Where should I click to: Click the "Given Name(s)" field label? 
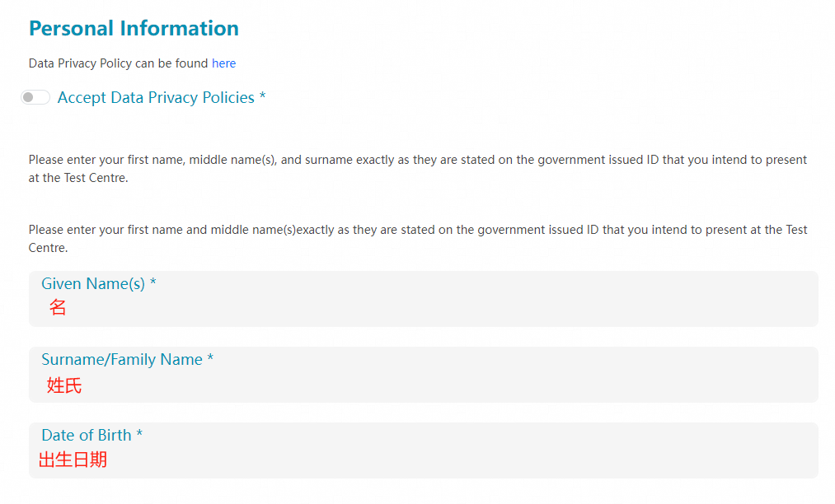93,284
